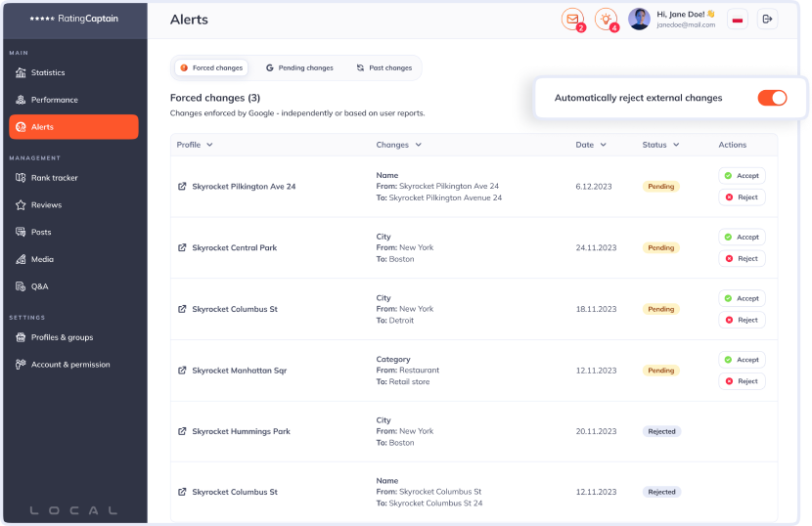
Task: Click the lightbulb tips icon
Action: [607, 19]
